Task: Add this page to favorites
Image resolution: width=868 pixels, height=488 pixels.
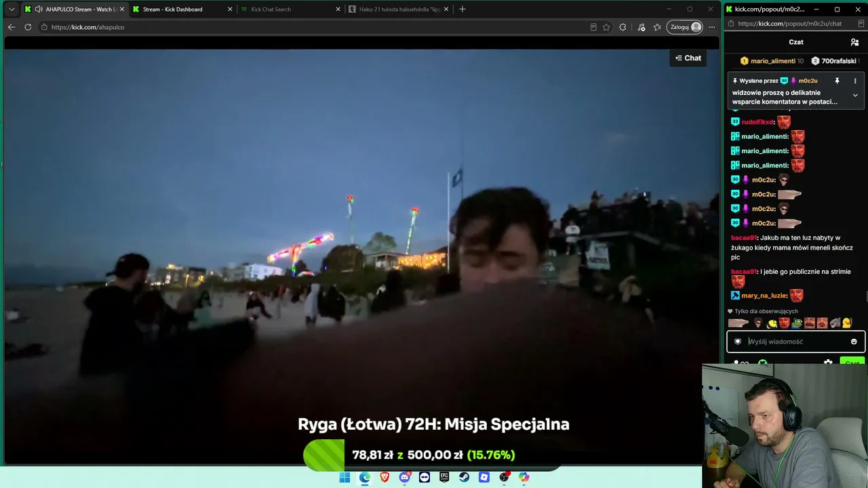Action: pos(606,27)
